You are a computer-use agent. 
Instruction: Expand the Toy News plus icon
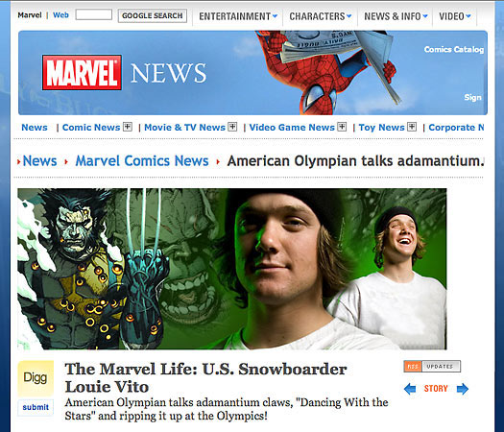tap(412, 127)
